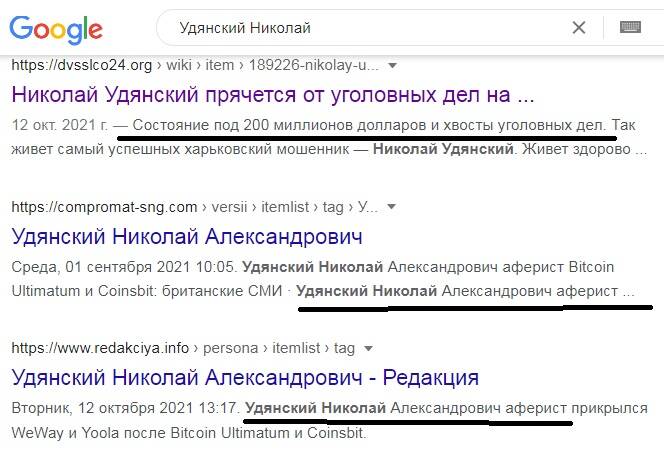Click the https://dvsslco24.org URL breadcrumb
The width and height of the screenshot is (664, 471).
pos(82,66)
